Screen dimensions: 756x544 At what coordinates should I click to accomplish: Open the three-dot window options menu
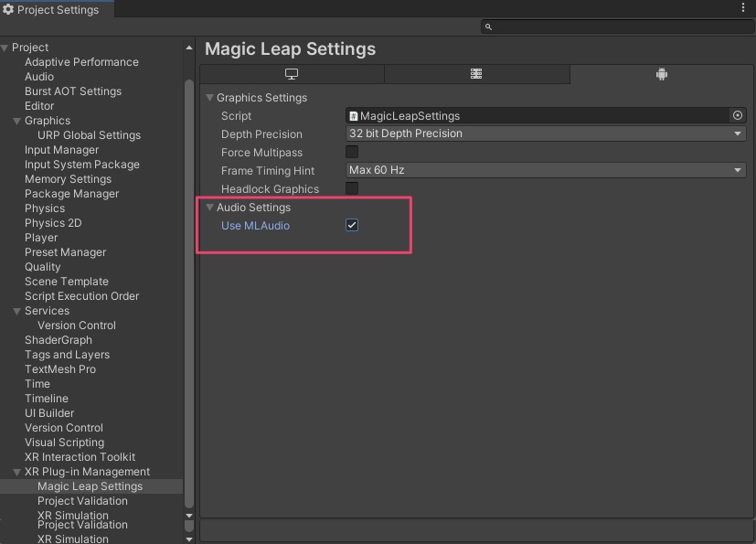tap(743, 7)
